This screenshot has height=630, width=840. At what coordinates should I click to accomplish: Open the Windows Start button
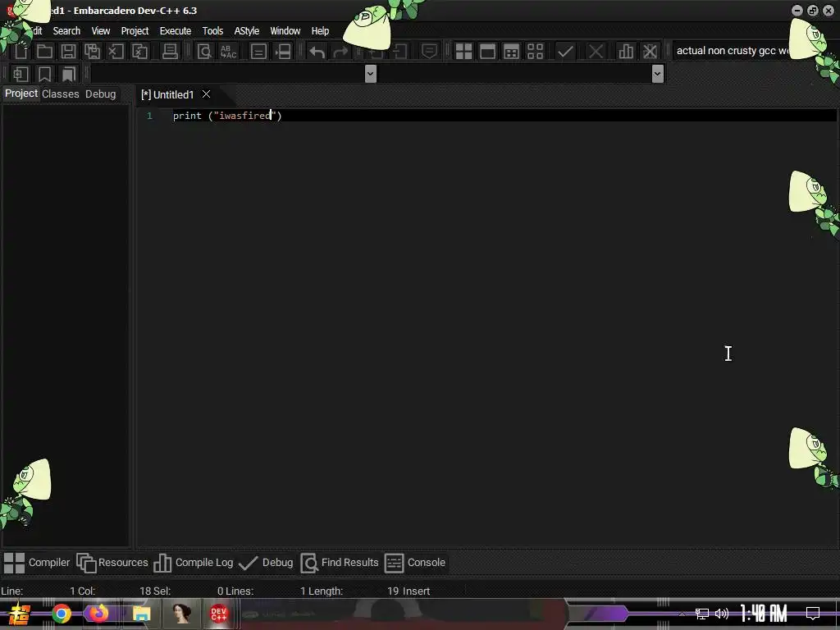(20, 614)
